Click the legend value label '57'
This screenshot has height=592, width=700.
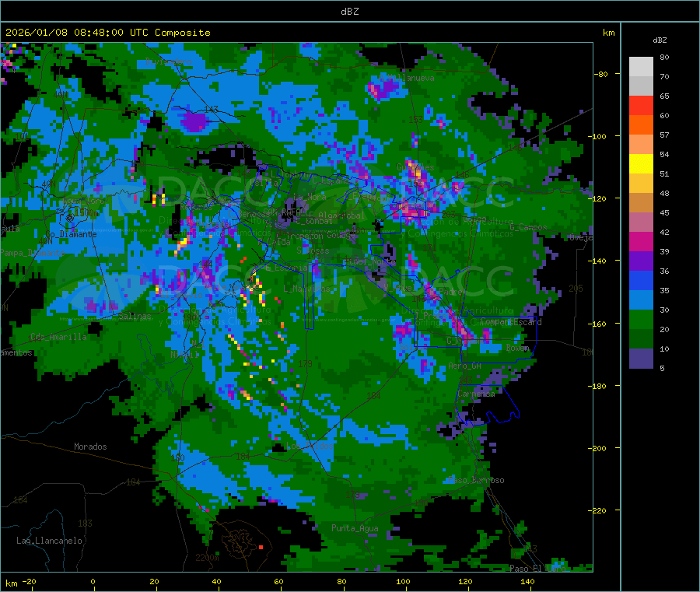[x=664, y=135]
